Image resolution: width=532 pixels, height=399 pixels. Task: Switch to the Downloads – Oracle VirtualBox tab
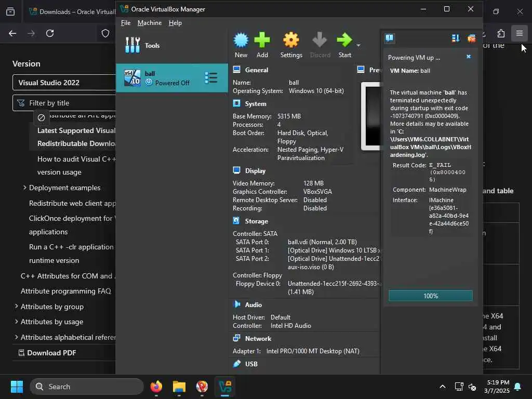tap(72, 11)
